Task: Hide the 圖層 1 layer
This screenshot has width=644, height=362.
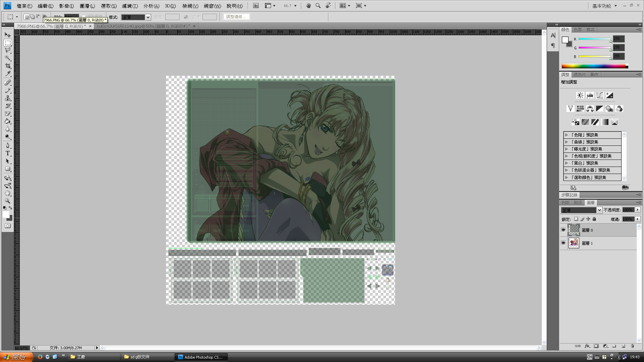Action: pyautogui.click(x=563, y=243)
